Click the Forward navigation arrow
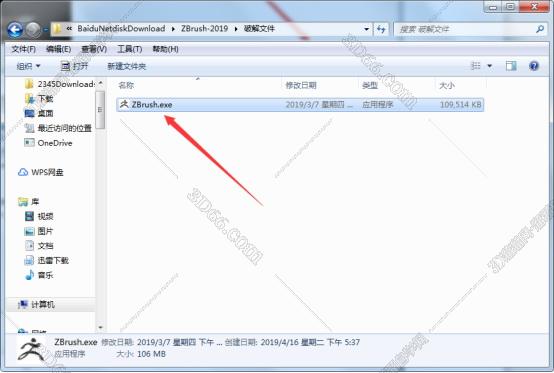Viewport: 554px width, 373px height. click(34, 30)
